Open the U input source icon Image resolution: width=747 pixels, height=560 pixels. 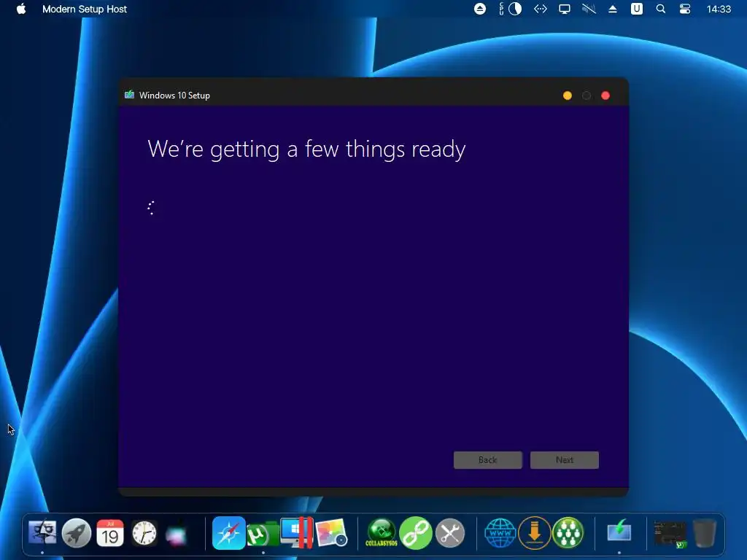(x=636, y=9)
